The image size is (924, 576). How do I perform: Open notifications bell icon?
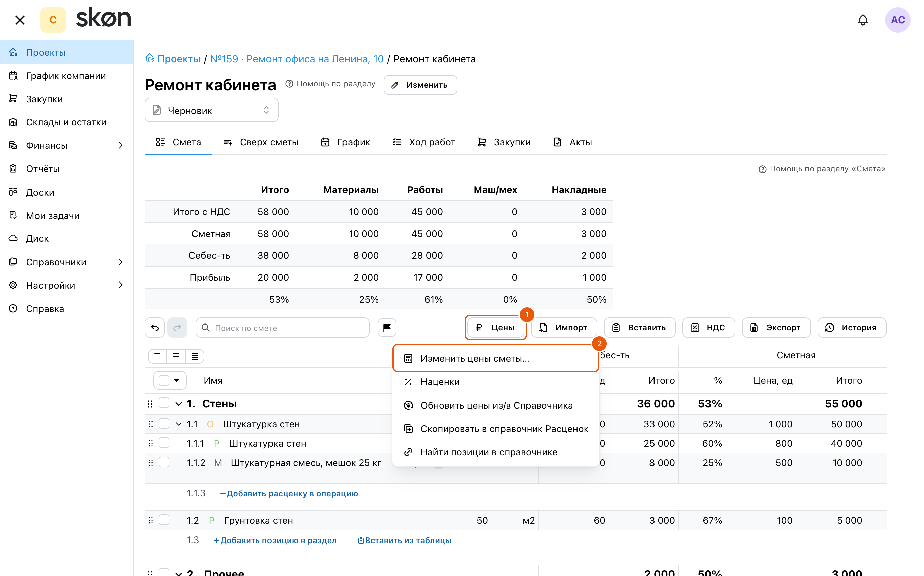tap(863, 20)
